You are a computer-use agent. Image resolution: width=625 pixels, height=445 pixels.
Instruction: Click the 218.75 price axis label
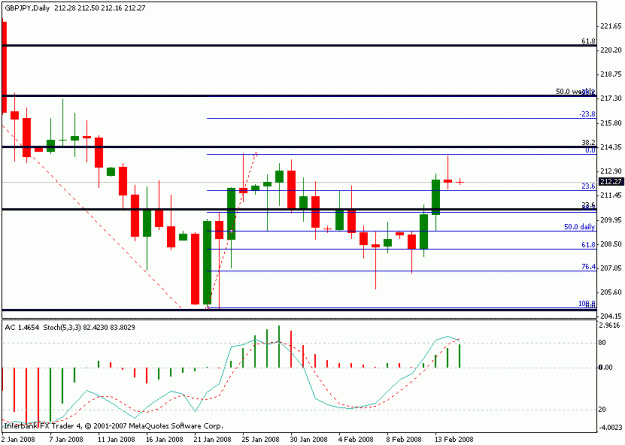(610, 74)
